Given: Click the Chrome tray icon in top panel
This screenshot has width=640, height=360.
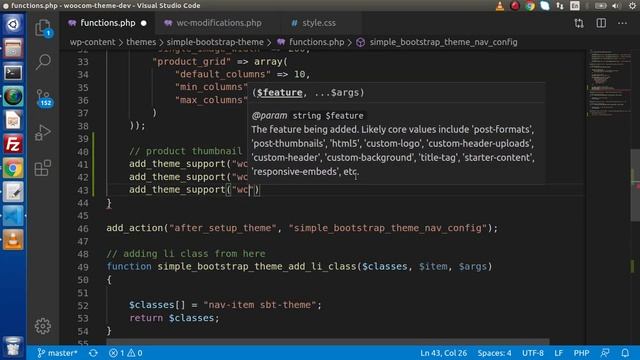Looking at the screenshot, I should pos(530,6).
